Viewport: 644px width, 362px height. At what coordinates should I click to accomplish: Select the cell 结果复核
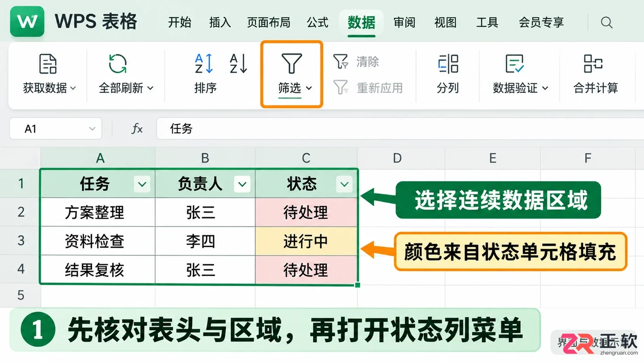[x=98, y=270]
